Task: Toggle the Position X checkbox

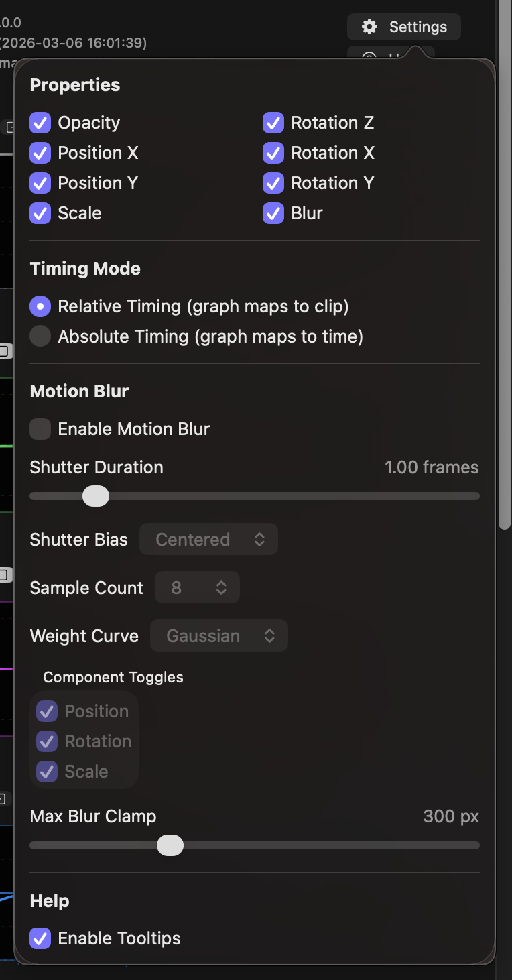Action: coord(40,153)
